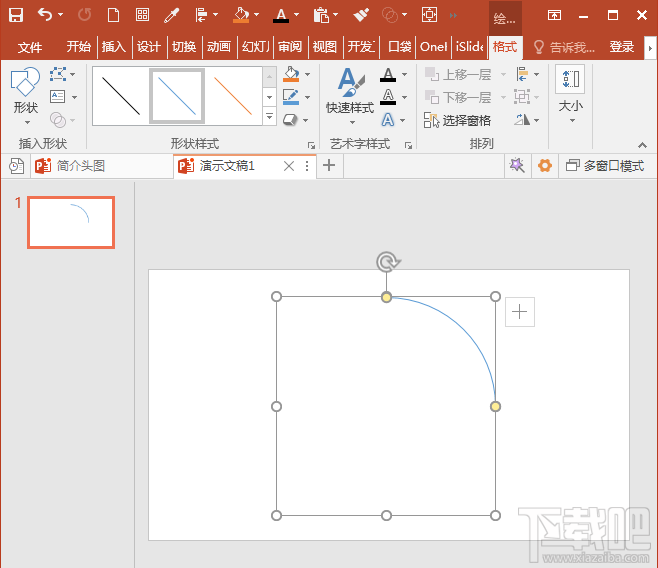
Task: Click the Undo arrow icon
Action: tap(45, 15)
